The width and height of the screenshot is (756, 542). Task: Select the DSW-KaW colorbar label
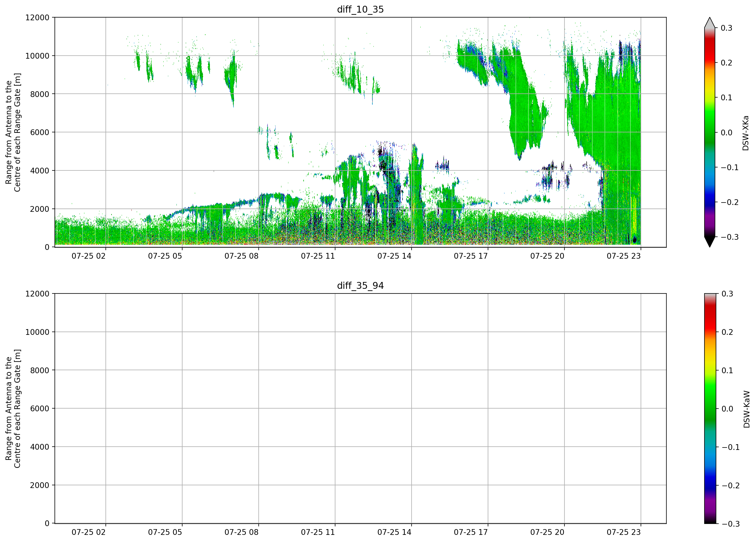pos(747,409)
